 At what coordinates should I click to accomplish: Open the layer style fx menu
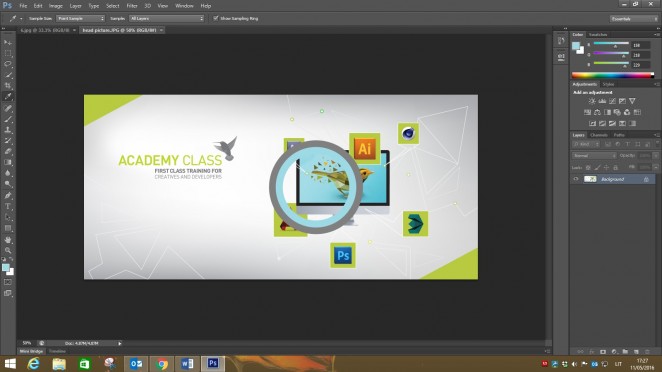point(591,351)
